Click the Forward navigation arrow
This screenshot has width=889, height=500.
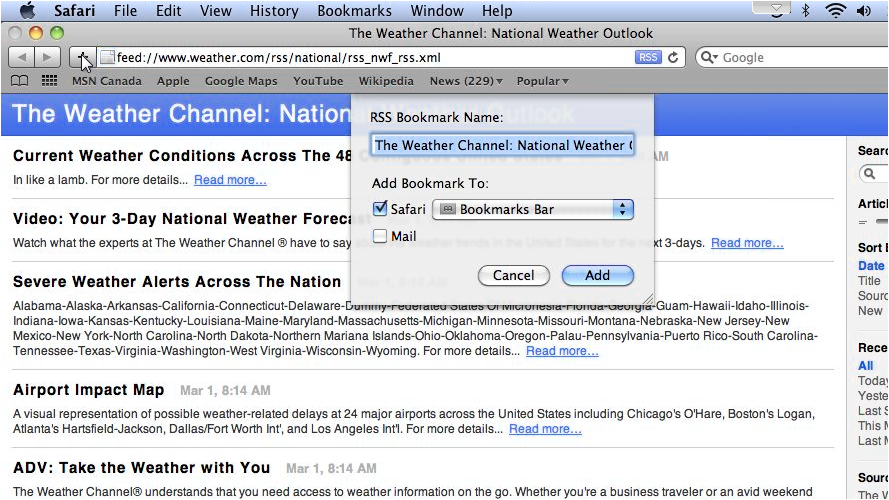click(47, 57)
